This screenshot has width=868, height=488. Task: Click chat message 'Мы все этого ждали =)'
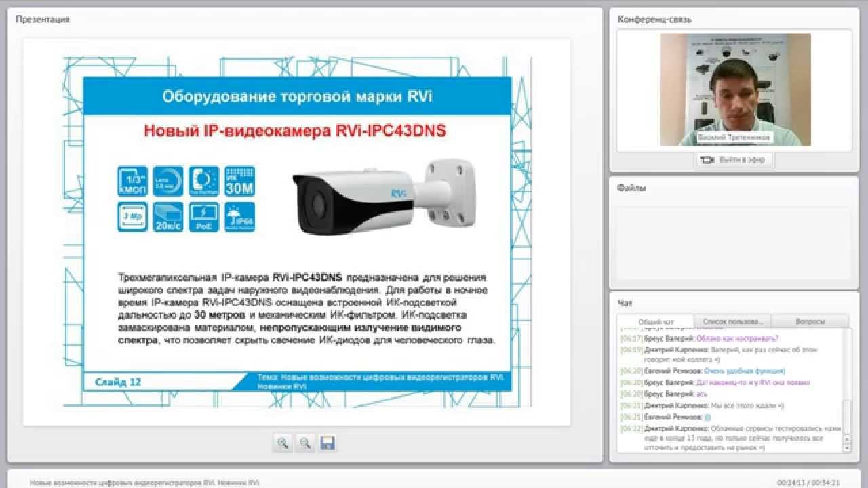747,405
